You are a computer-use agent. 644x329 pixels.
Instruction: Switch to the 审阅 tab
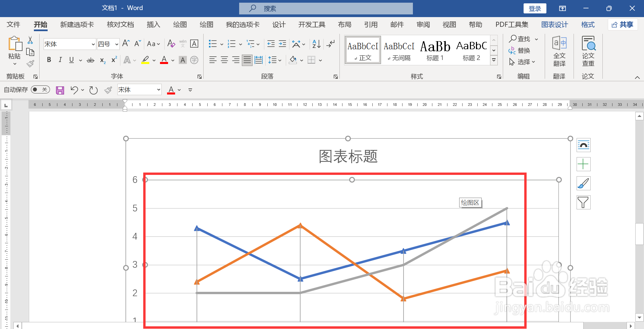click(423, 24)
